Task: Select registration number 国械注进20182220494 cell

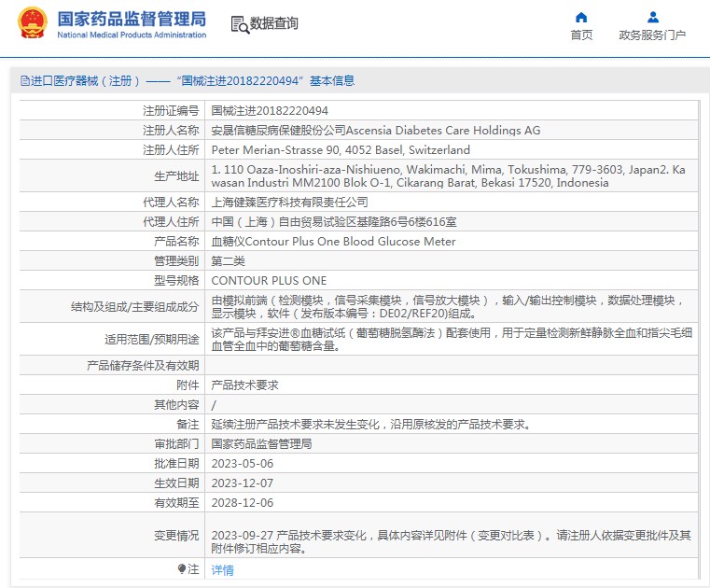Action: click(451, 110)
